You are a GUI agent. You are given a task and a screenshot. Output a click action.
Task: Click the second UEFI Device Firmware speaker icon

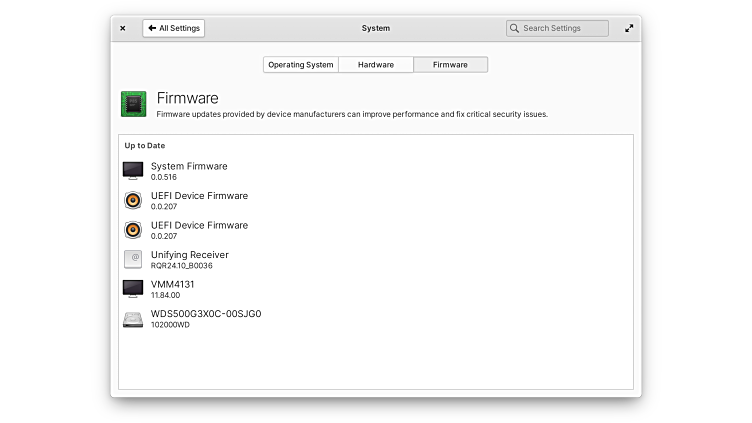coord(133,230)
